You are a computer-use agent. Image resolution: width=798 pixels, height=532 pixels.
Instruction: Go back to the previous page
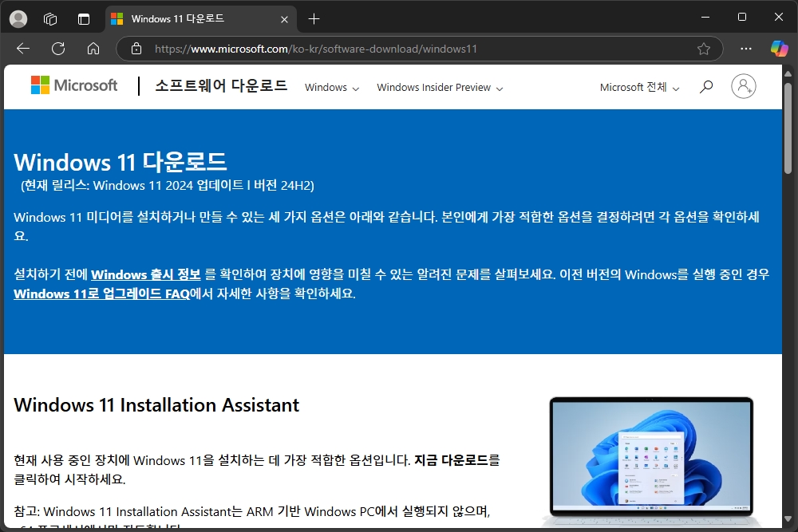pyautogui.click(x=23, y=49)
